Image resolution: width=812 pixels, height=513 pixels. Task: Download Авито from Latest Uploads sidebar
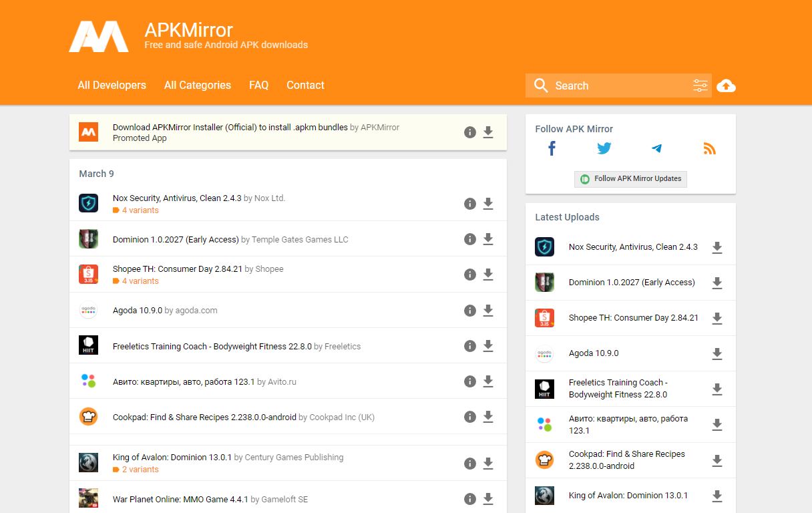click(x=717, y=425)
